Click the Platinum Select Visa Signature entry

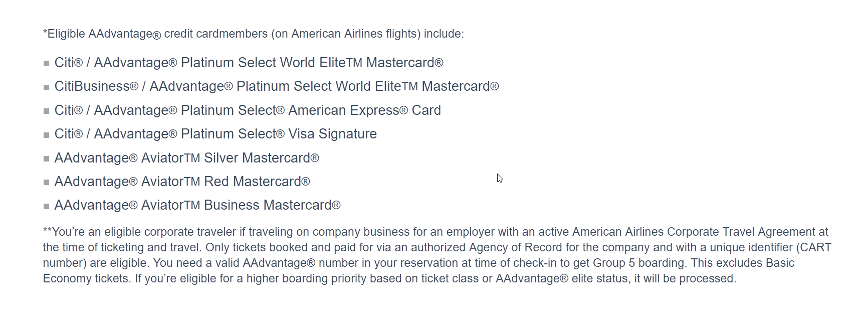tap(215, 134)
